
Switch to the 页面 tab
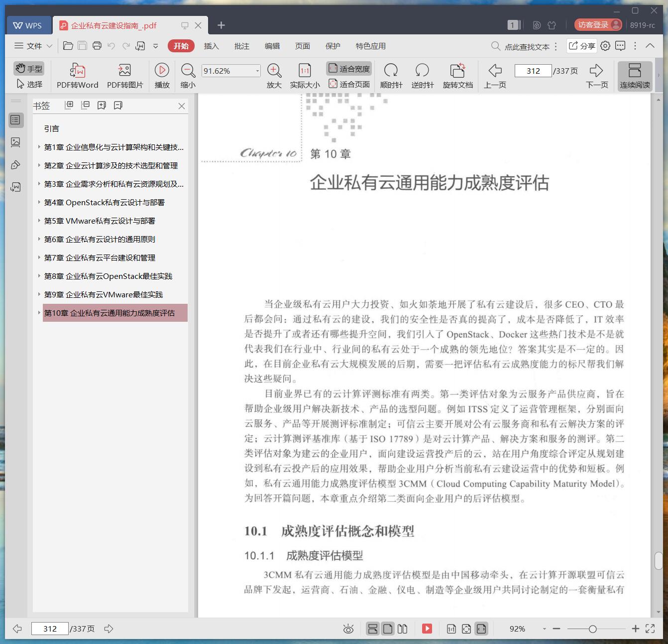click(x=302, y=46)
